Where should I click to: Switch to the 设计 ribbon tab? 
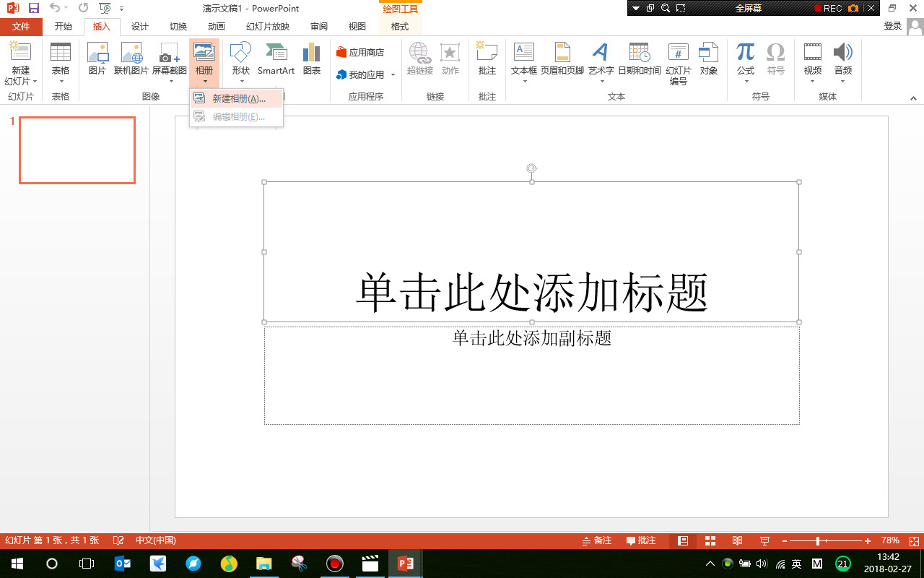click(x=139, y=26)
